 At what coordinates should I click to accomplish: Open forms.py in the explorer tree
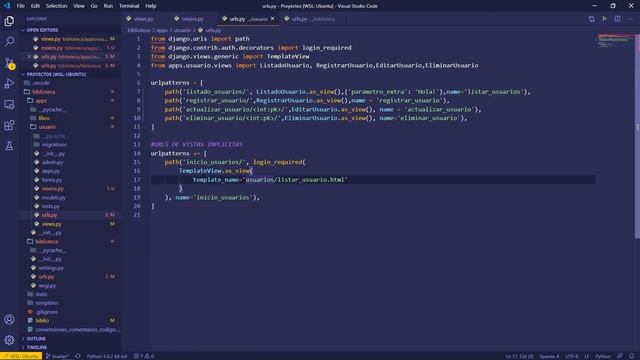click(x=52, y=180)
